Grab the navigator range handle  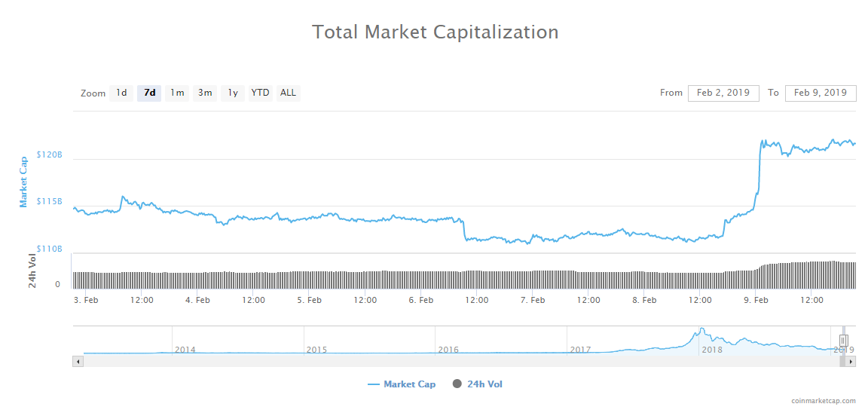click(844, 341)
